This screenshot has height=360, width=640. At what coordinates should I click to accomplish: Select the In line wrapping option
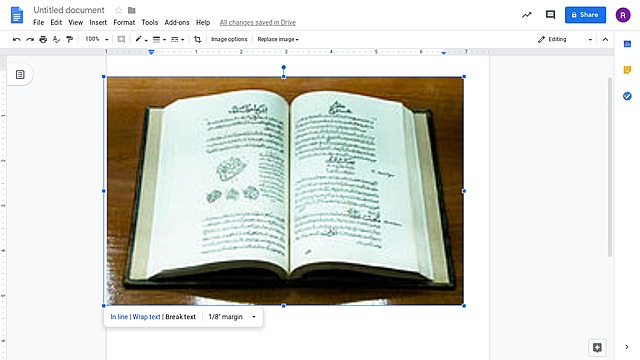coord(119,317)
